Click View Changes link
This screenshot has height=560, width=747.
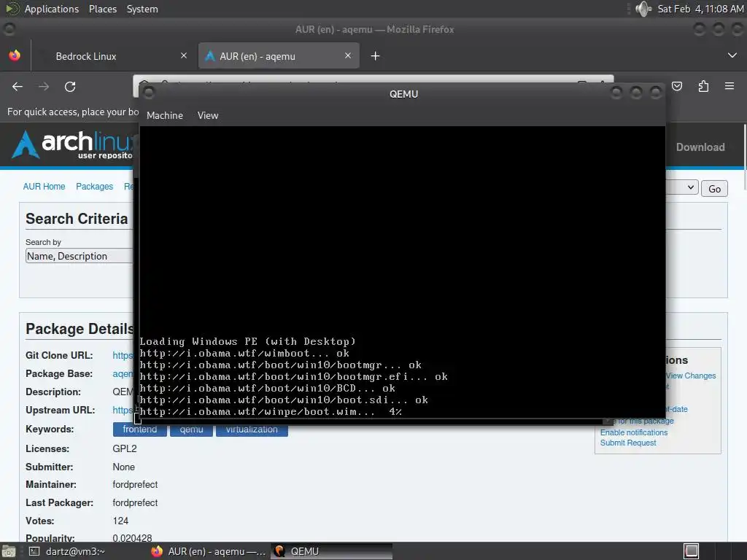click(x=691, y=376)
